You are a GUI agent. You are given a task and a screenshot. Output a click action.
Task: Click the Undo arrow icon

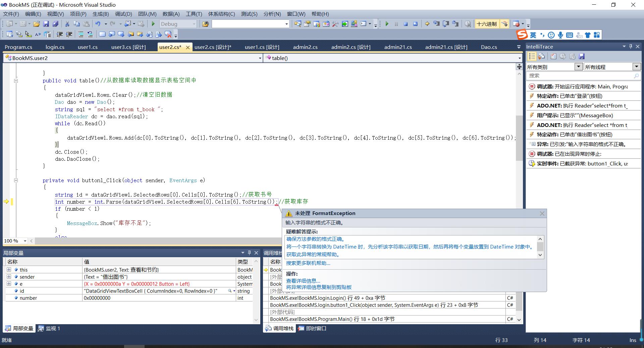point(98,24)
